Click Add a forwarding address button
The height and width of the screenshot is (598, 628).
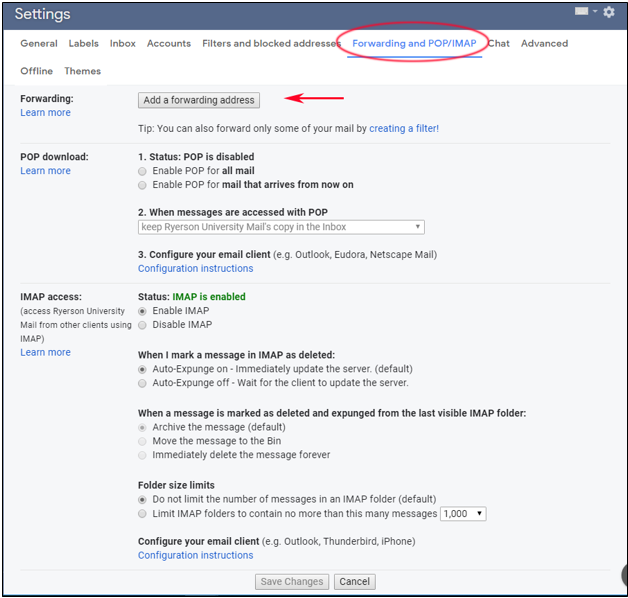(x=199, y=100)
